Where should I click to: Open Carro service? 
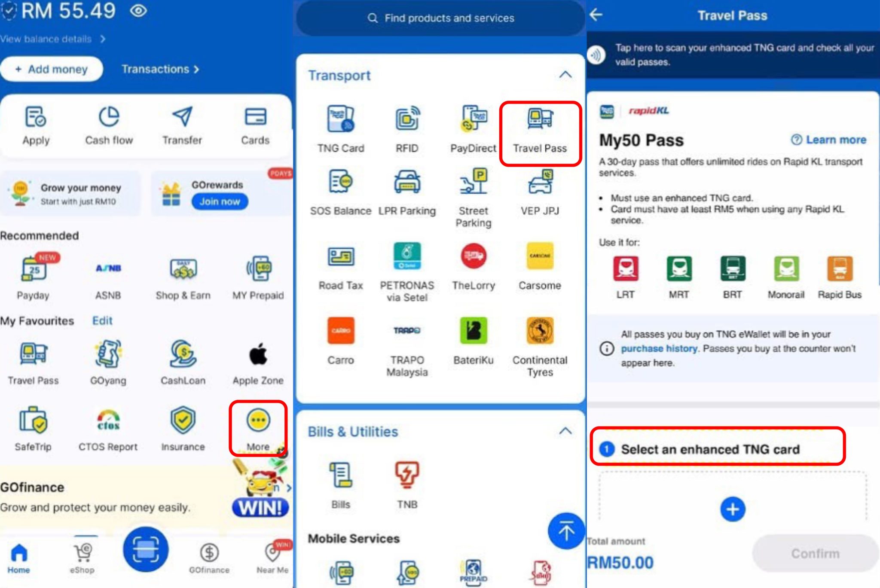coord(341,341)
